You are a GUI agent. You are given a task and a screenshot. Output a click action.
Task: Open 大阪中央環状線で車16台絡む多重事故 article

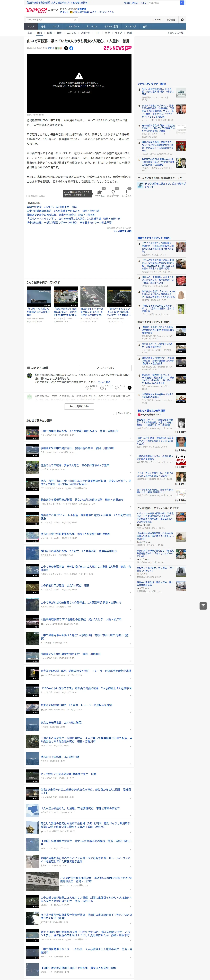point(81,620)
